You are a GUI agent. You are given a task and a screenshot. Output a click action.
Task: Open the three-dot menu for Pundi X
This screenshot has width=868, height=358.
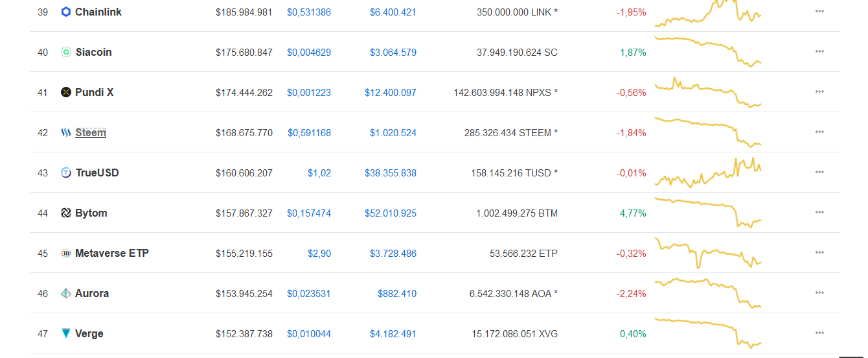point(819,91)
